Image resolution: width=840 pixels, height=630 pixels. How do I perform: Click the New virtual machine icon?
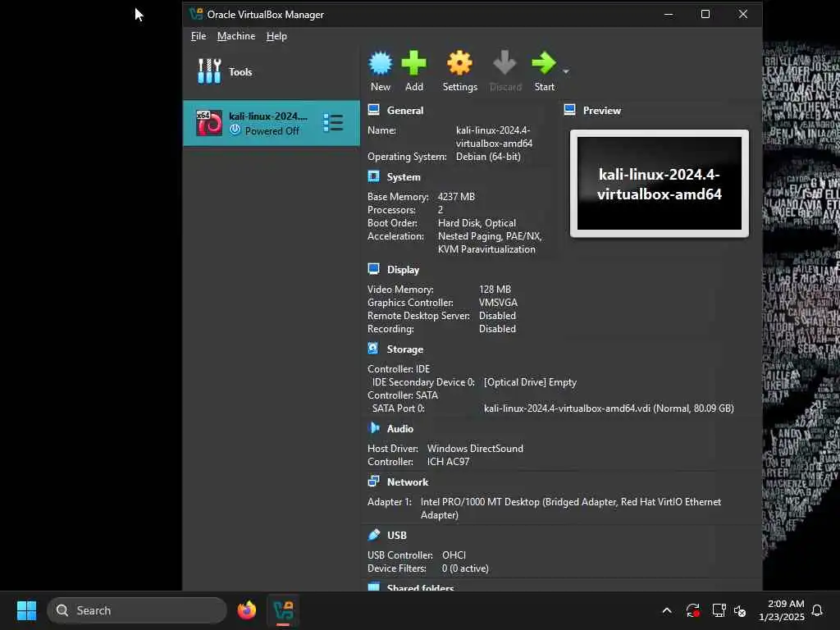click(381, 63)
